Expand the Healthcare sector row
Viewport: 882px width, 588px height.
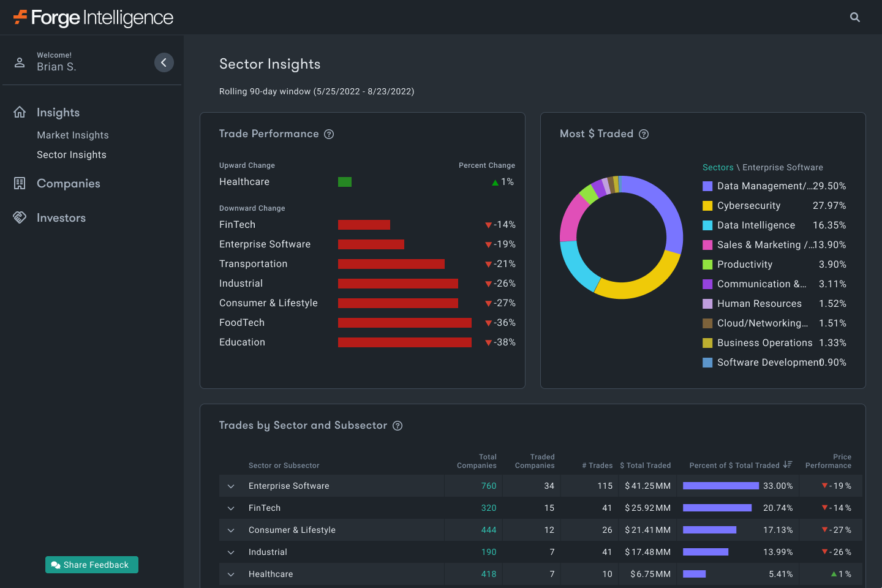(x=231, y=574)
